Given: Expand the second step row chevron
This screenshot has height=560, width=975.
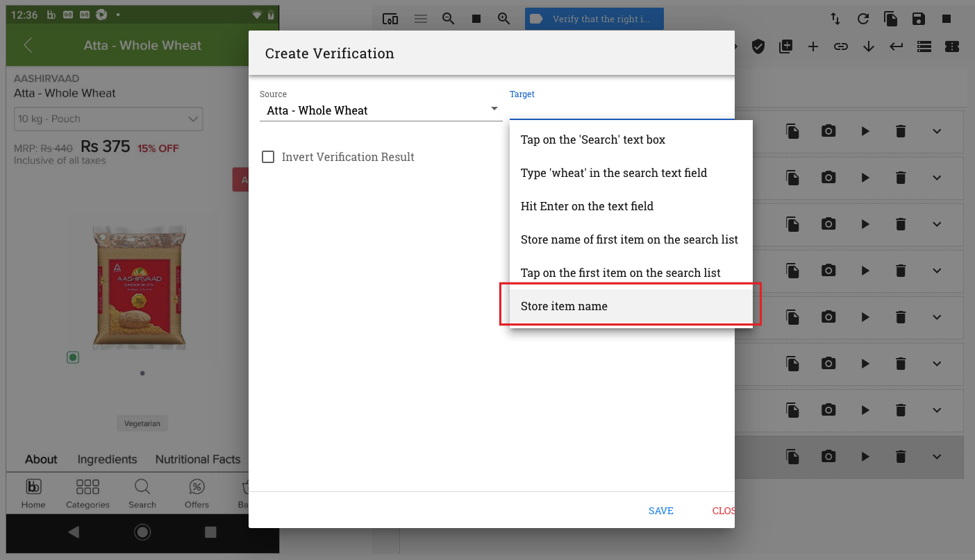Looking at the screenshot, I should (937, 178).
